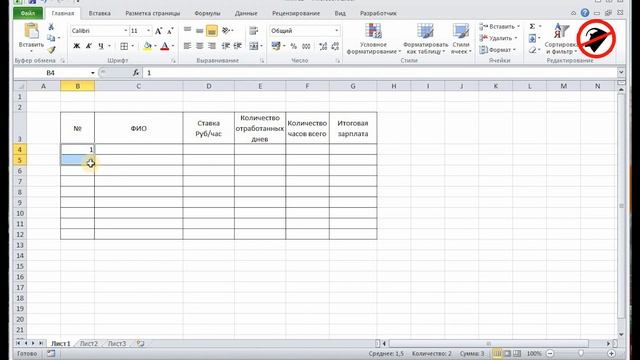Viewport: 640px width, 360px height.
Task: Click the Decrease Decimal icon
Action: point(335,46)
